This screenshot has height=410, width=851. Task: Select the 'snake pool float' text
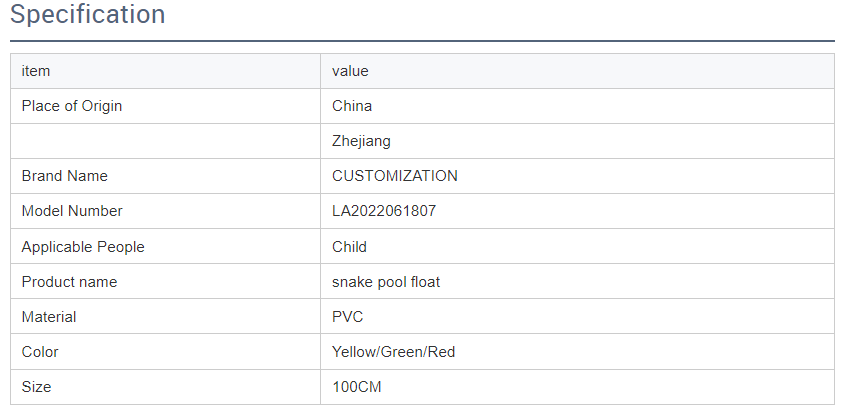386,282
